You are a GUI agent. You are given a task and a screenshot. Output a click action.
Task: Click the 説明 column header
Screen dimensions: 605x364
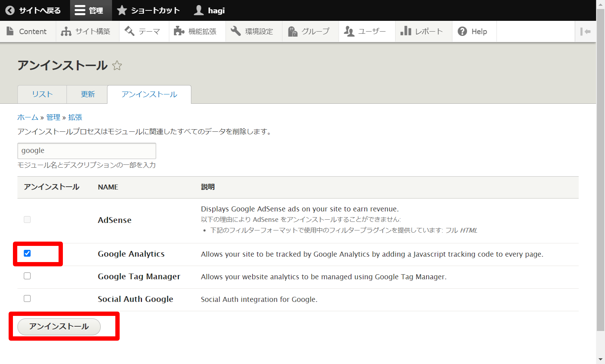pyautogui.click(x=208, y=187)
